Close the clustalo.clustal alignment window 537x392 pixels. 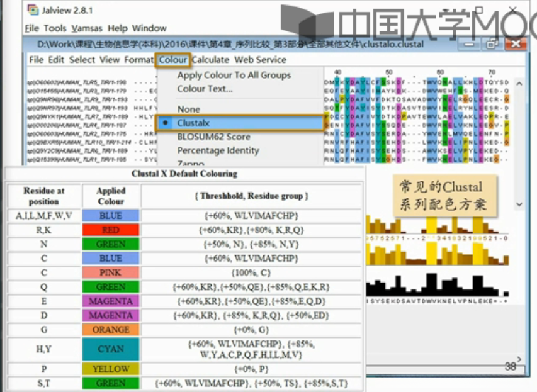coord(516,44)
